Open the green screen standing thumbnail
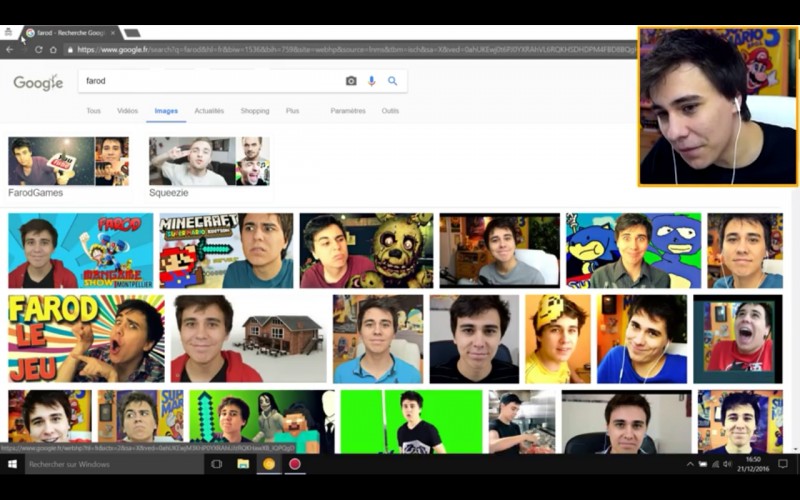 coord(411,421)
